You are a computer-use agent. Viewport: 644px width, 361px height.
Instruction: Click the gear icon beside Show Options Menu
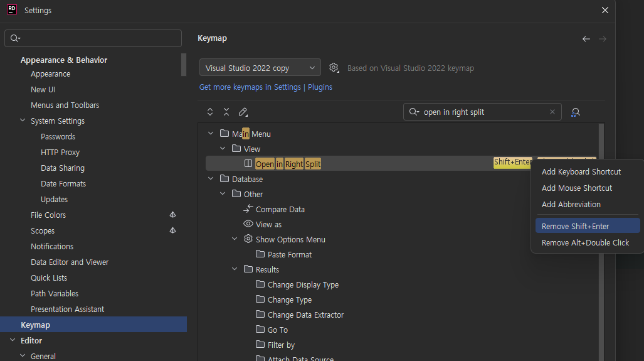coord(248,239)
